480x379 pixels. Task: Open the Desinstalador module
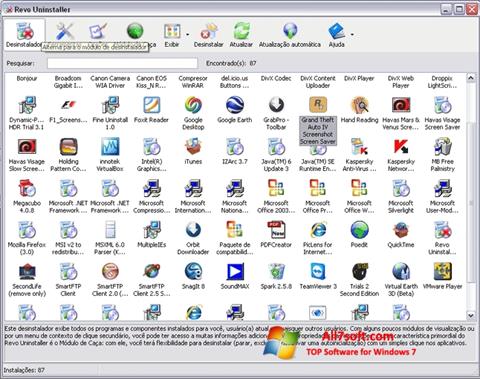[x=24, y=34]
